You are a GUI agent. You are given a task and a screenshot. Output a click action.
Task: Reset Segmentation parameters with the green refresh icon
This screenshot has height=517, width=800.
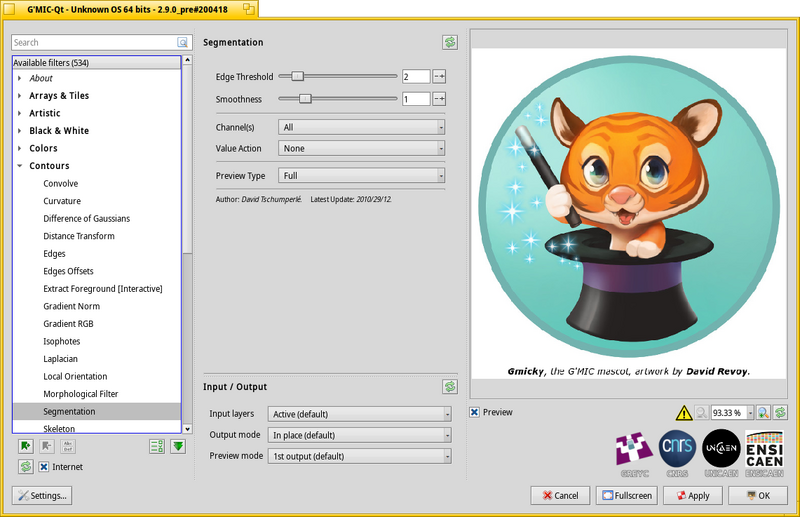[449, 42]
